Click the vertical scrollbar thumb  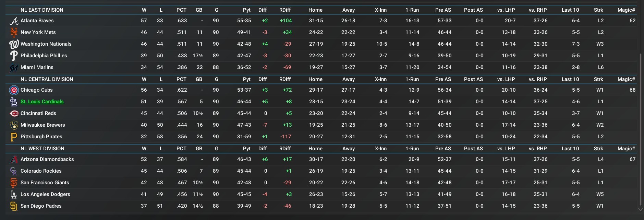640,129
